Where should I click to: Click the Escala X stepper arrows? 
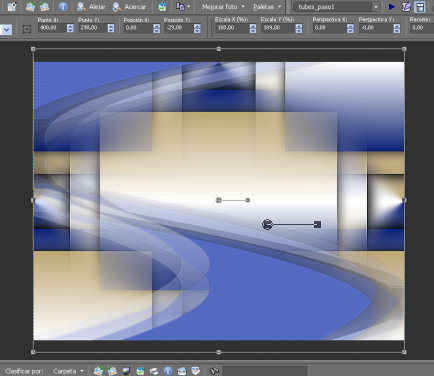pos(253,28)
